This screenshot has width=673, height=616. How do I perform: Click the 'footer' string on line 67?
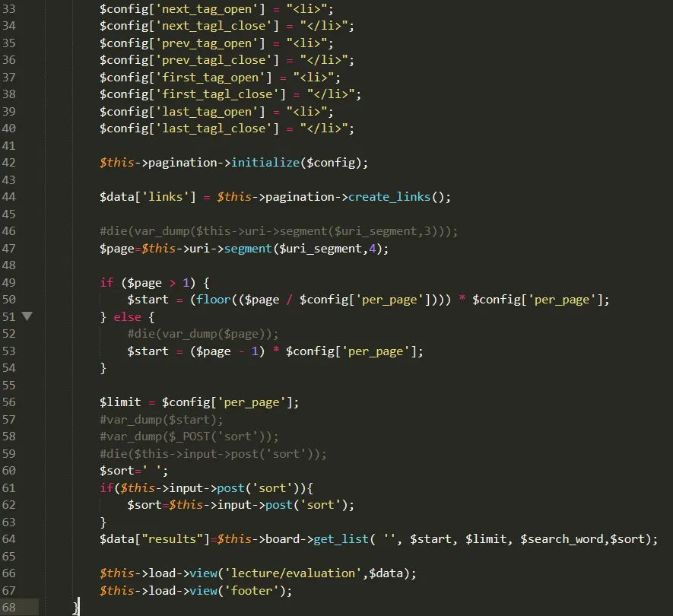coord(252,591)
